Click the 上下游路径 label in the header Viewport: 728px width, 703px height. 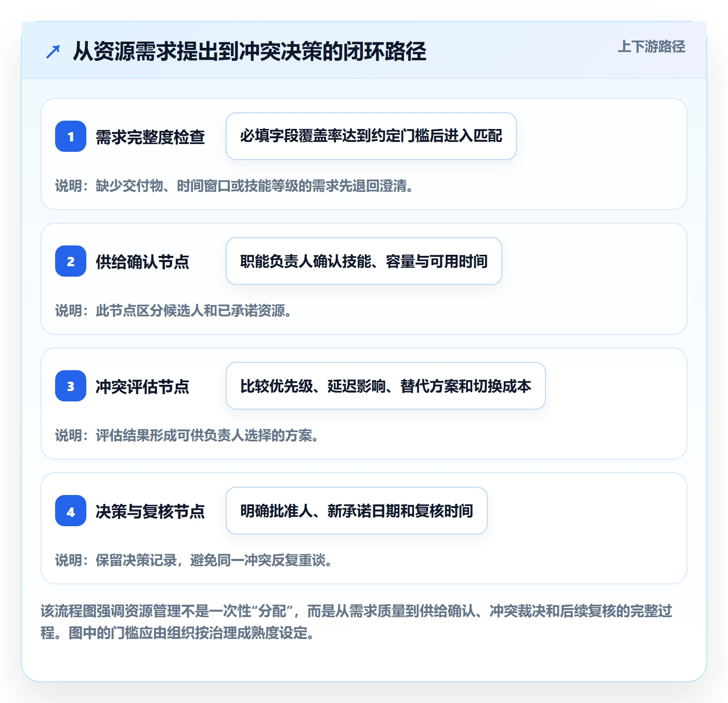(x=652, y=47)
